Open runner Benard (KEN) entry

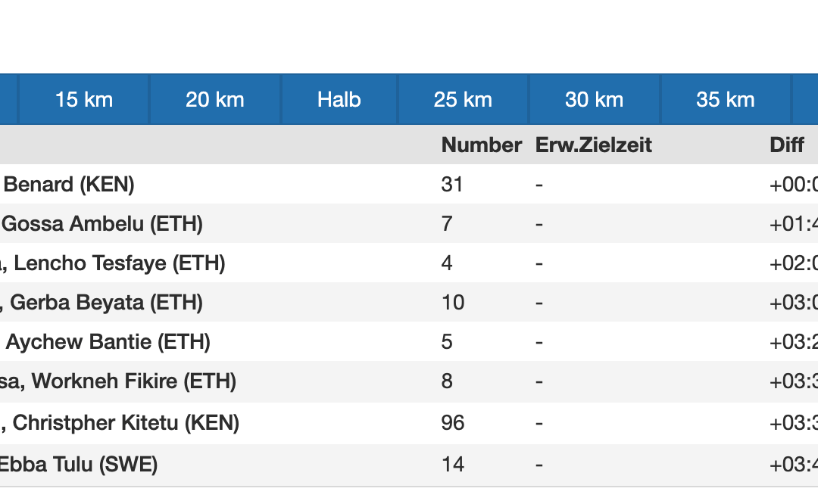(x=70, y=184)
